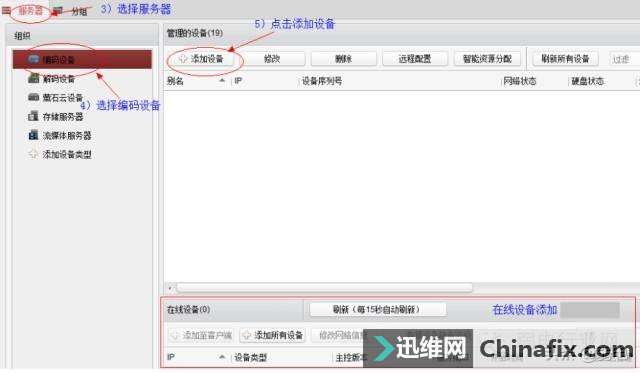640x373 pixels.
Task: Click the plus icon beside 添加设备类型
Action: pos(33,154)
